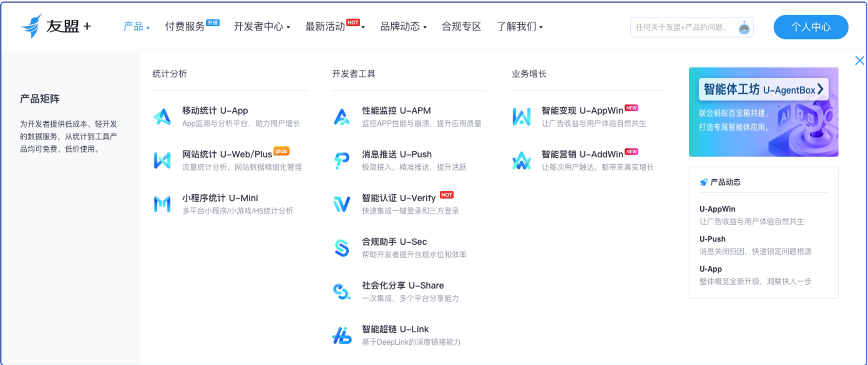This screenshot has width=868, height=365.
Task: Expand the 了解我们 dropdown
Action: 519,26
